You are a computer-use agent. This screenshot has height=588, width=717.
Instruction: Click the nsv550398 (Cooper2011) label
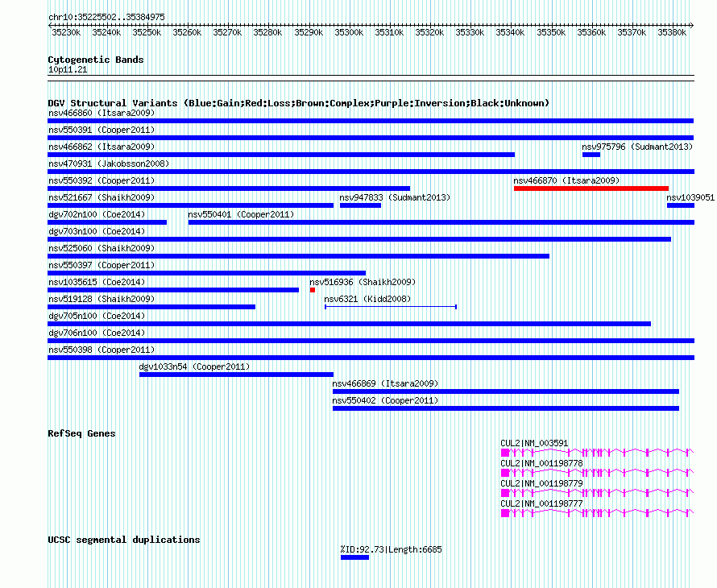pos(102,350)
